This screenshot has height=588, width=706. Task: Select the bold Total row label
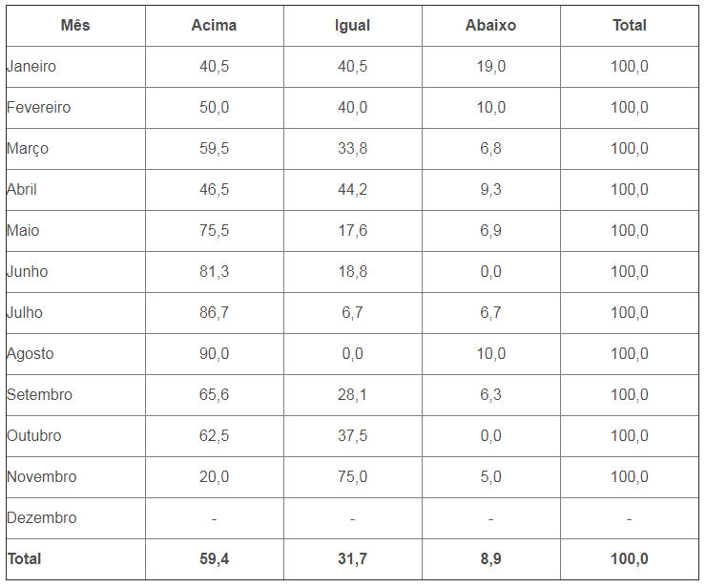(x=24, y=558)
